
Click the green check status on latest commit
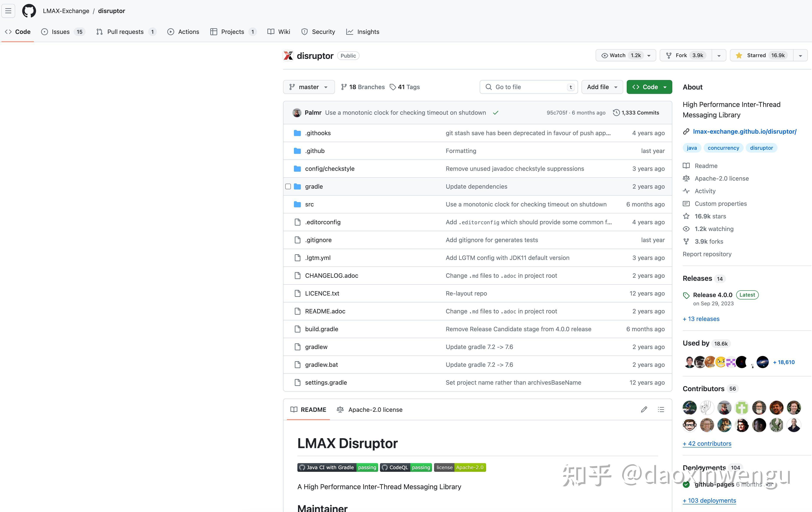tap(495, 113)
